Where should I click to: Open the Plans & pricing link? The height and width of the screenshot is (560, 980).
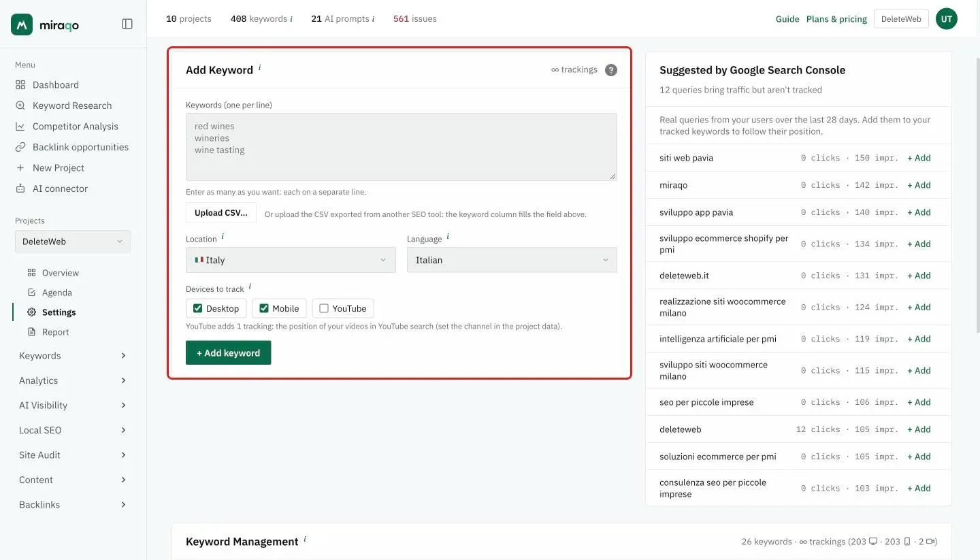[836, 19]
